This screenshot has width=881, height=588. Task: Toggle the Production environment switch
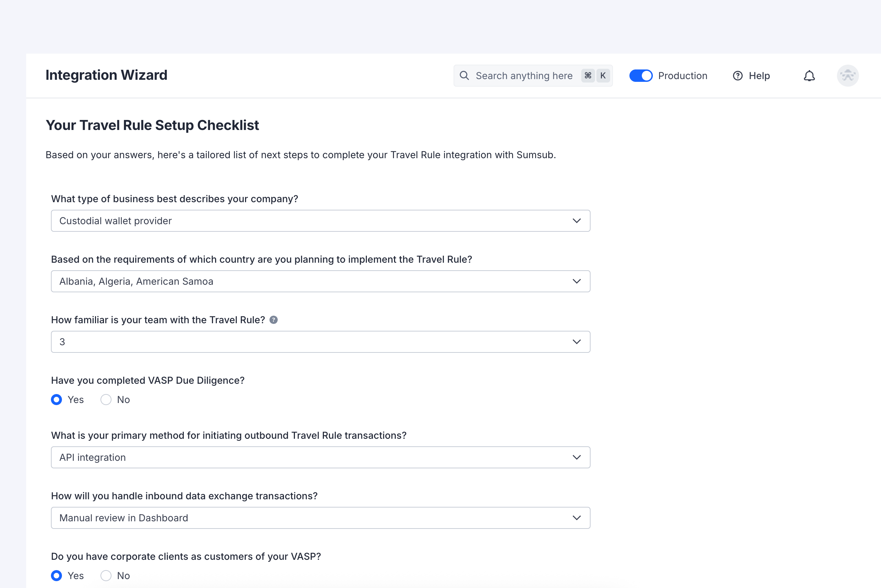click(641, 76)
